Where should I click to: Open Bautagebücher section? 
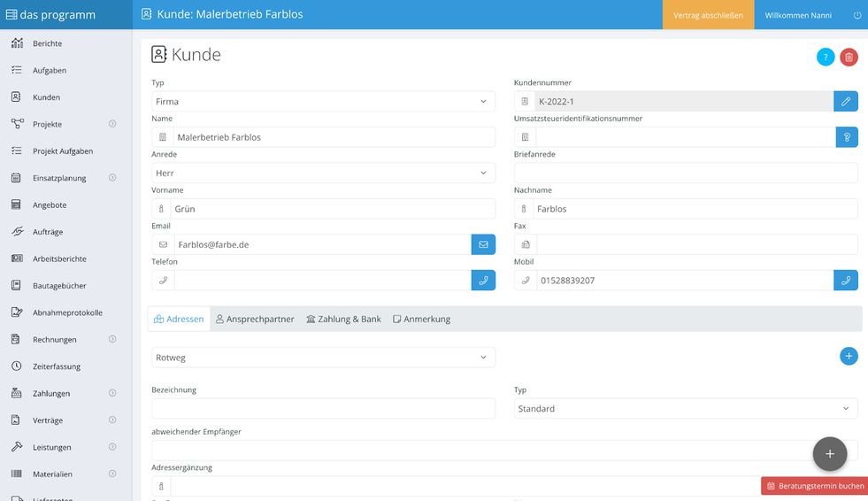pyautogui.click(x=59, y=286)
